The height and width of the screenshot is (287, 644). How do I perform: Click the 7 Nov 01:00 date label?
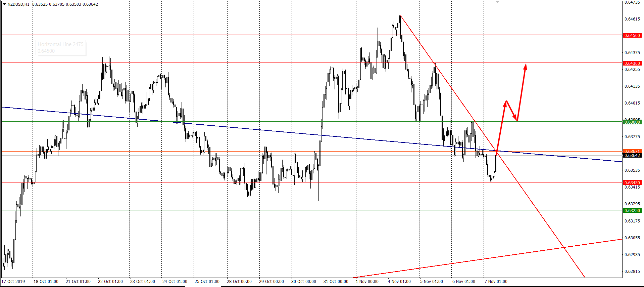496,282
